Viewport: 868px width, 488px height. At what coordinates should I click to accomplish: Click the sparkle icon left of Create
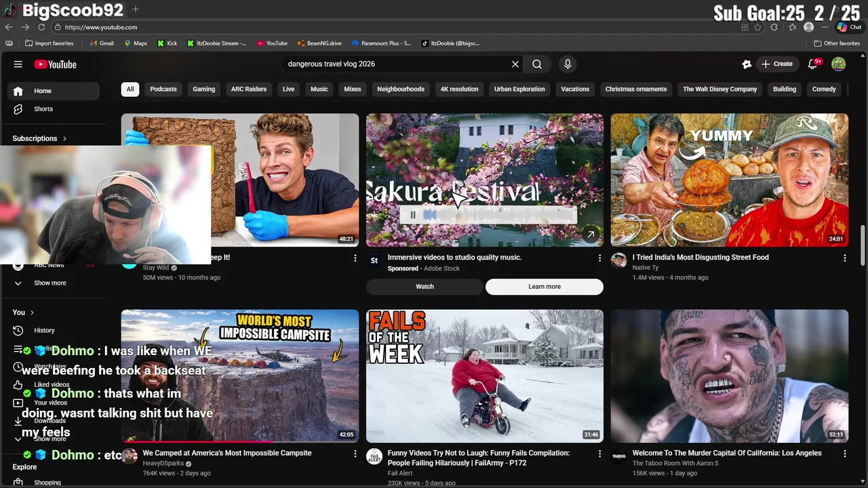pyautogui.click(x=747, y=64)
